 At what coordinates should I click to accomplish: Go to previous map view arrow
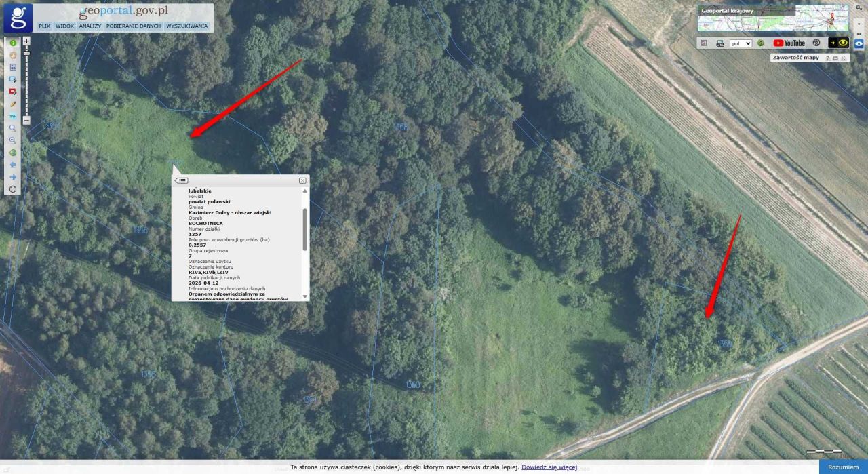(13, 165)
